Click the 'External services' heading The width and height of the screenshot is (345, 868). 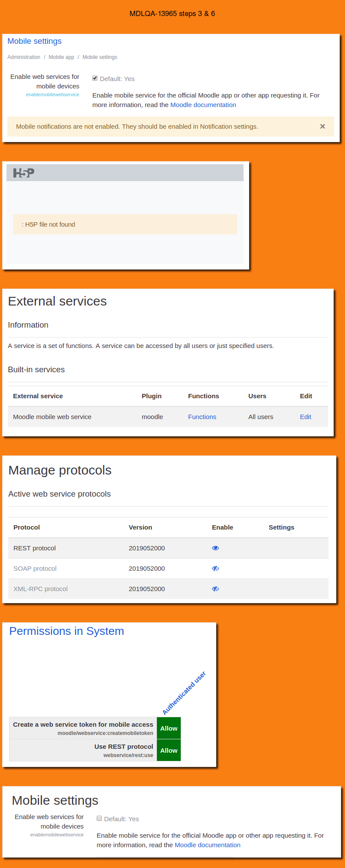click(x=57, y=301)
